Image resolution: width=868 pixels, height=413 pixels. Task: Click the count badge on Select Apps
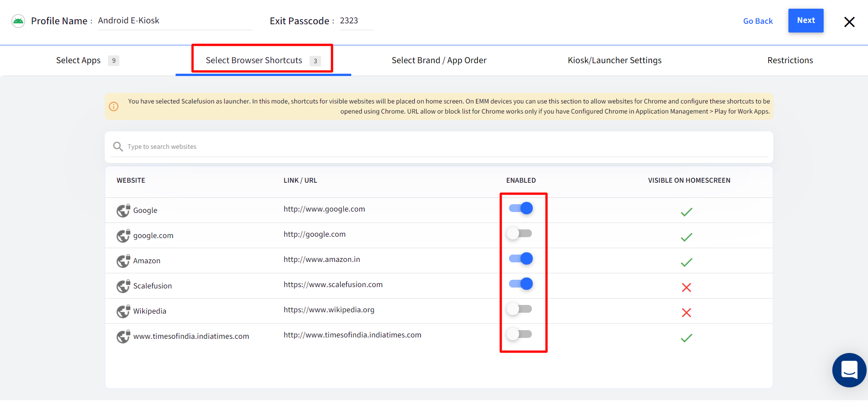click(x=113, y=60)
